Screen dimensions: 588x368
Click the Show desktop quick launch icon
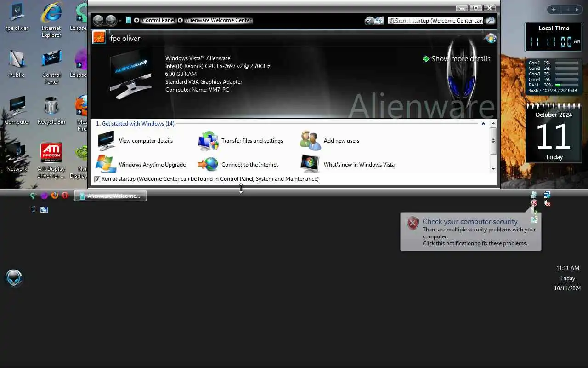point(33,209)
